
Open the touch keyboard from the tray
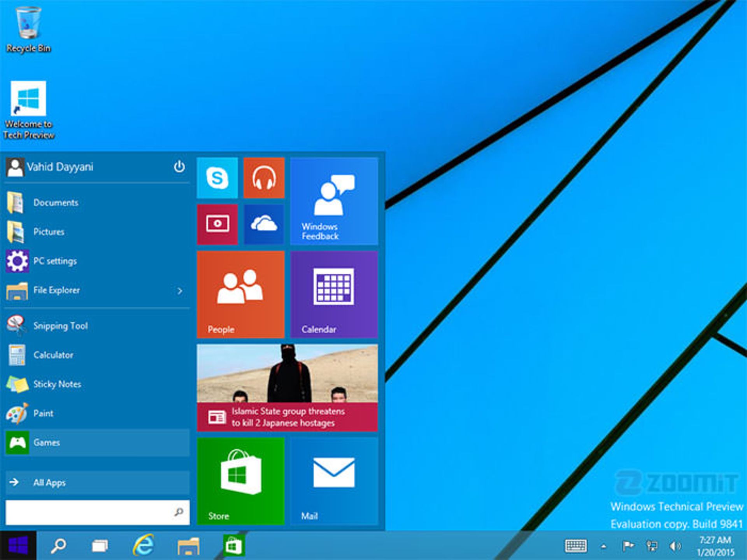pos(576,546)
